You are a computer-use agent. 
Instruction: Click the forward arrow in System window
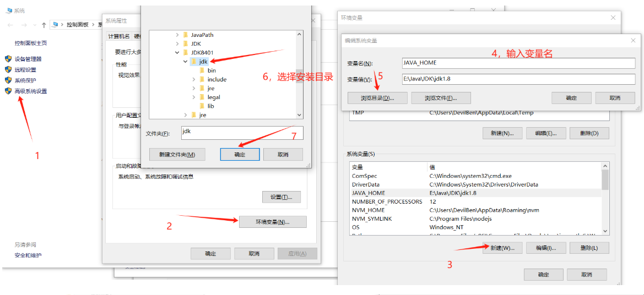pos(24,25)
